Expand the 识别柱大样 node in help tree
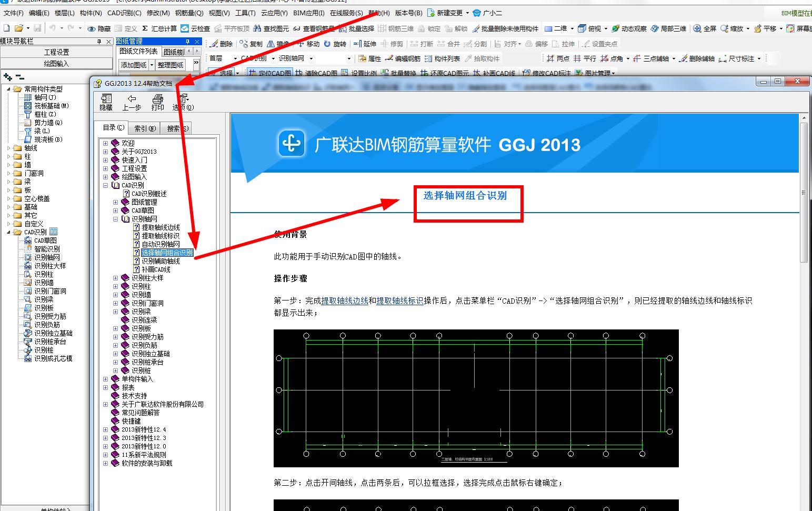 click(115, 278)
